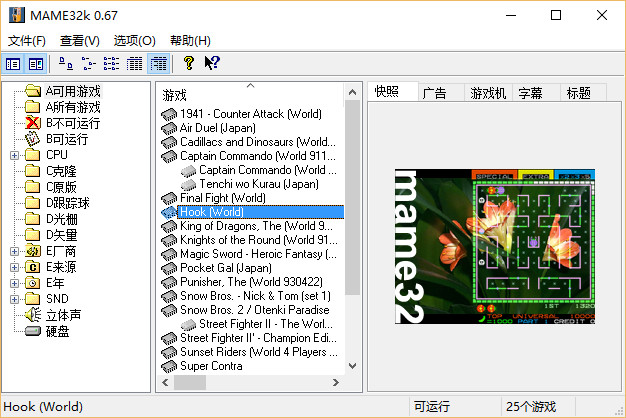Image resolution: width=626 pixels, height=418 pixels.
Task: Open the 帮助(H) menu
Action: (x=190, y=40)
